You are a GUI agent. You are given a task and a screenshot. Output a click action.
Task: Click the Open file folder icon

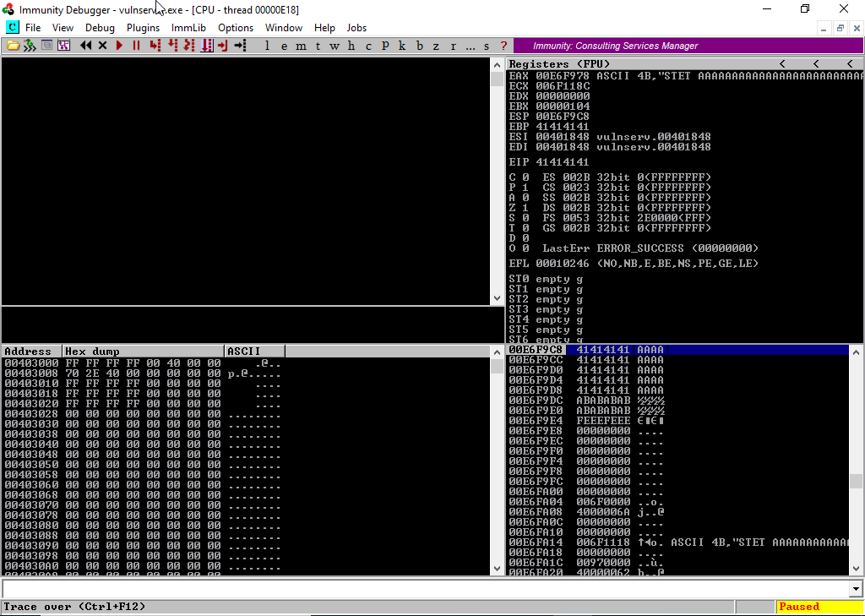pos(13,46)
